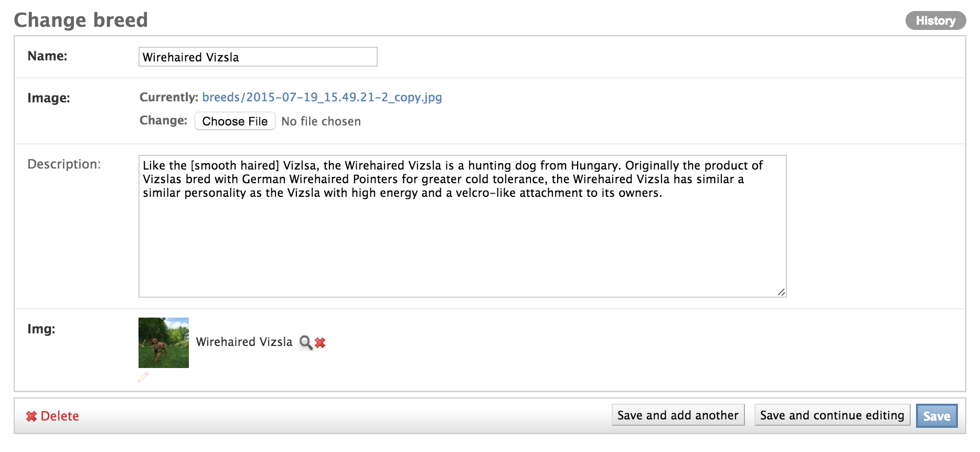This screenshot has width=980, height=452.
Task: Click Save and continue editing
Action: [x=832, y=415]
